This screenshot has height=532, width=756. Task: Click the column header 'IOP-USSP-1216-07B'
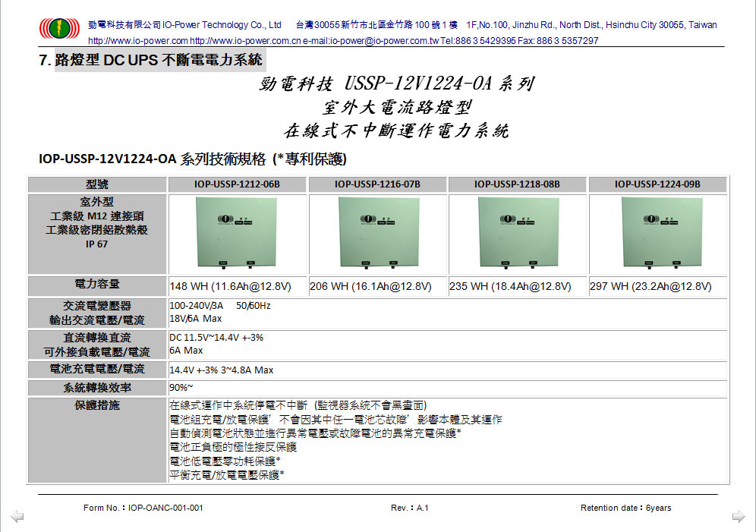(377, 184)
